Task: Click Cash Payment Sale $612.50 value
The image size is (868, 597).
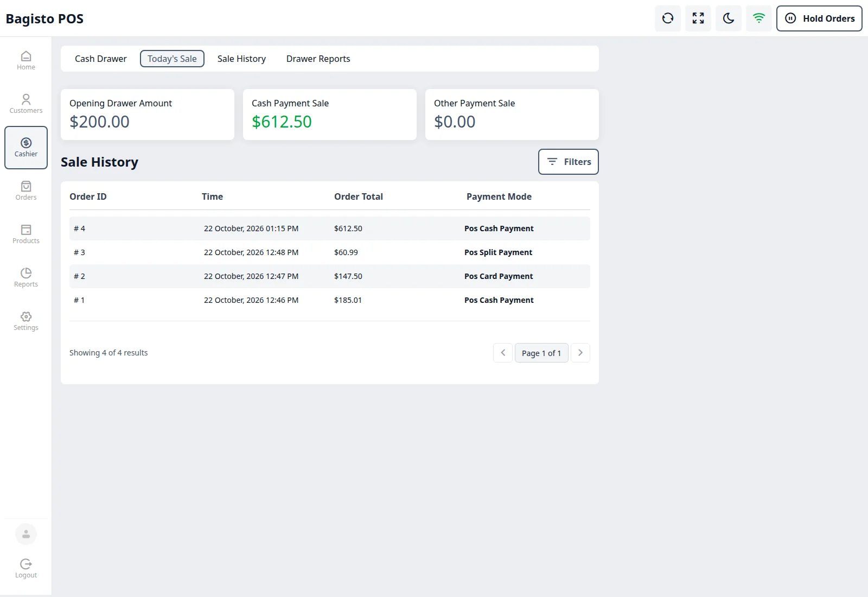Action: [x=282, y=122]
